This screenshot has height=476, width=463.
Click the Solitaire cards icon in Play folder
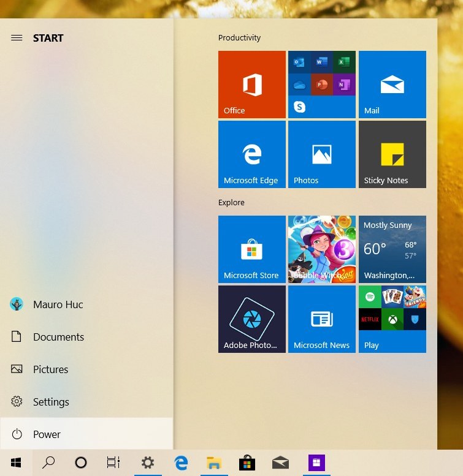coord(392,297)
